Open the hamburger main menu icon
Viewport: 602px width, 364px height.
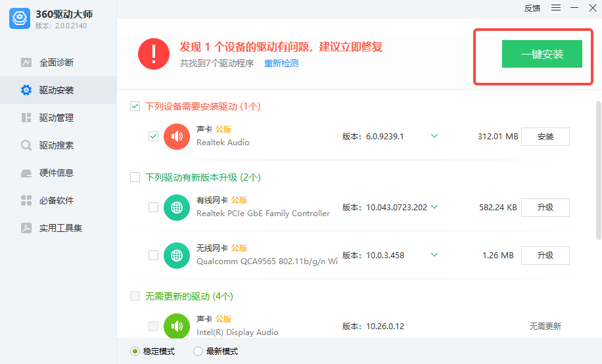(x=556, y=8)
